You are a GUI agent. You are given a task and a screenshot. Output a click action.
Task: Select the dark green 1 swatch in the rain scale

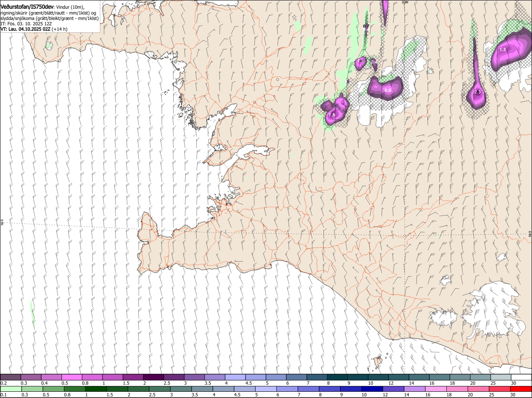96,389
